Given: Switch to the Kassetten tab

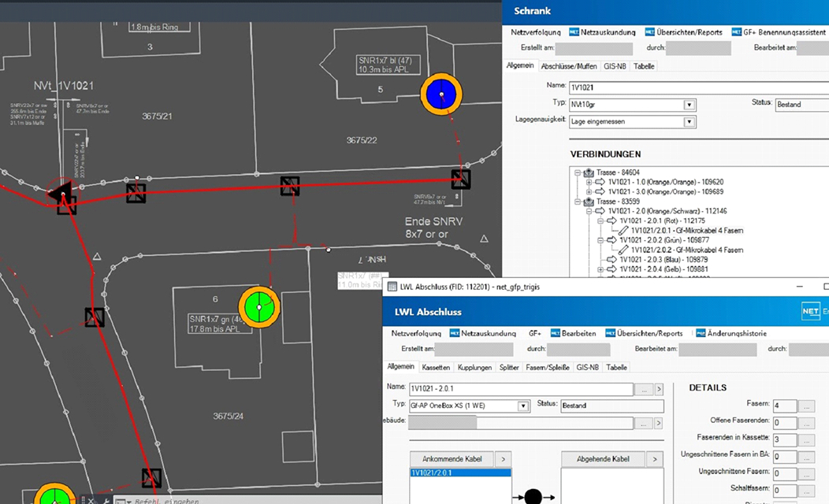Looking at the screenshot, I should [x=437, y=367].
